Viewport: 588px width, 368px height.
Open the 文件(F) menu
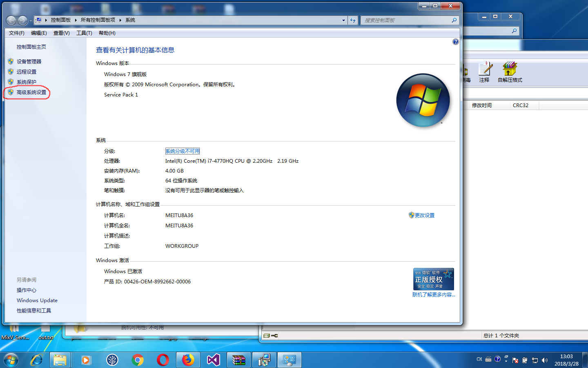17,33
